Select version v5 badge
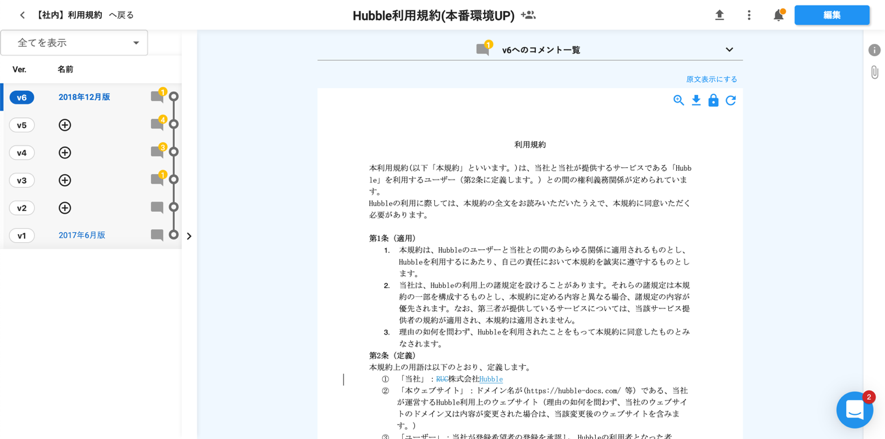Viewport: 885px width, 439px height. tap(22, 125)
